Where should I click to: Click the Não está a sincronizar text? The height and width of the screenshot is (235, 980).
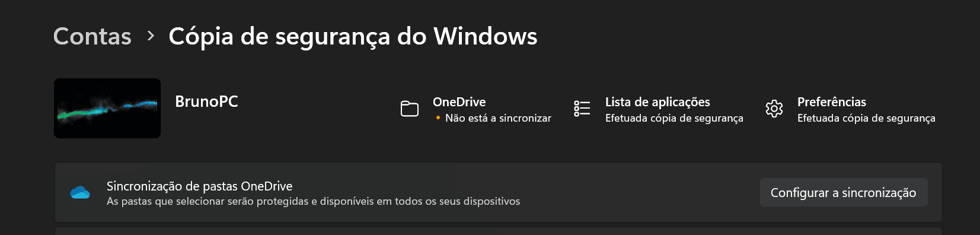(498, 118)
